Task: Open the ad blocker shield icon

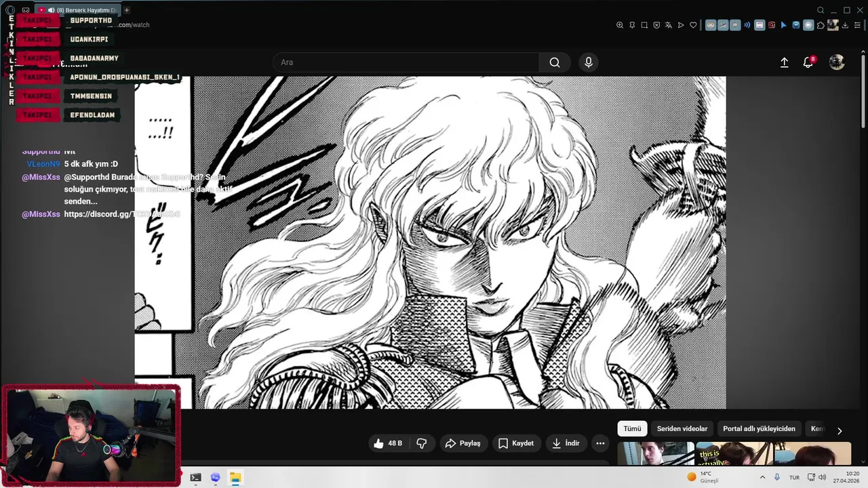Action: point(656,25)
